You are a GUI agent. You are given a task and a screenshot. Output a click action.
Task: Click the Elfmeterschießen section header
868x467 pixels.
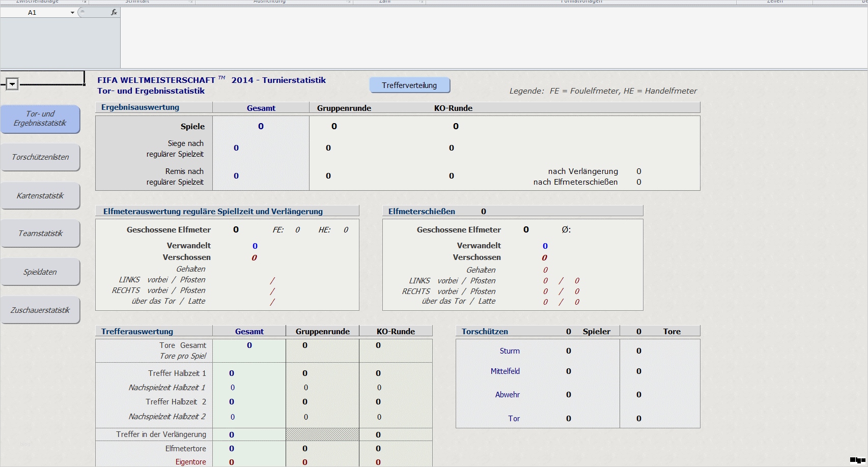coord(422,212)
